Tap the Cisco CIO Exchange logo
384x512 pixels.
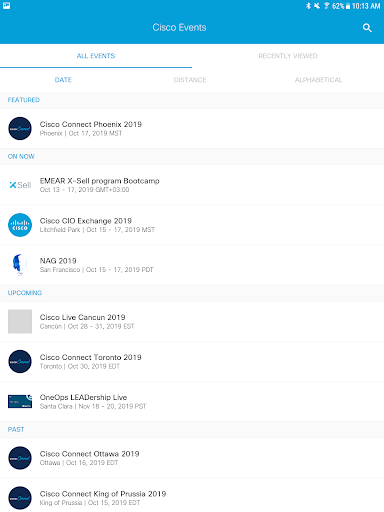(20, 225)
